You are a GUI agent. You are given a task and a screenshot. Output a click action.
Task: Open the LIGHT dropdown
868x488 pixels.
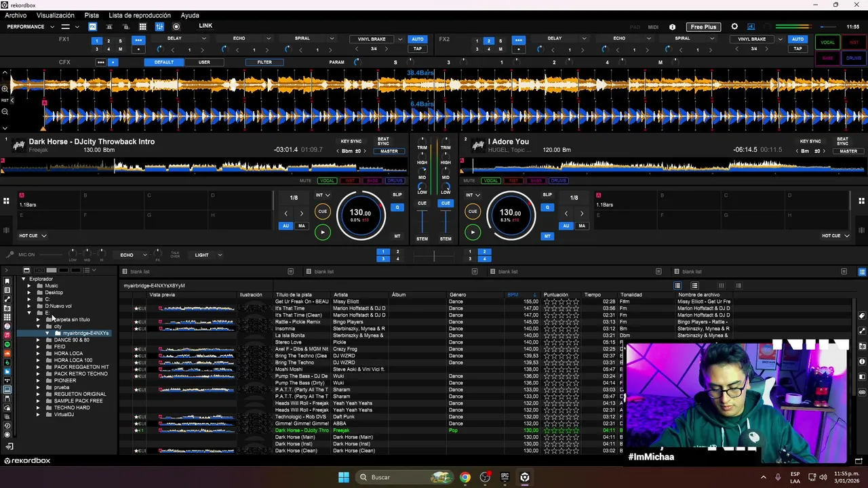(208, 255)
